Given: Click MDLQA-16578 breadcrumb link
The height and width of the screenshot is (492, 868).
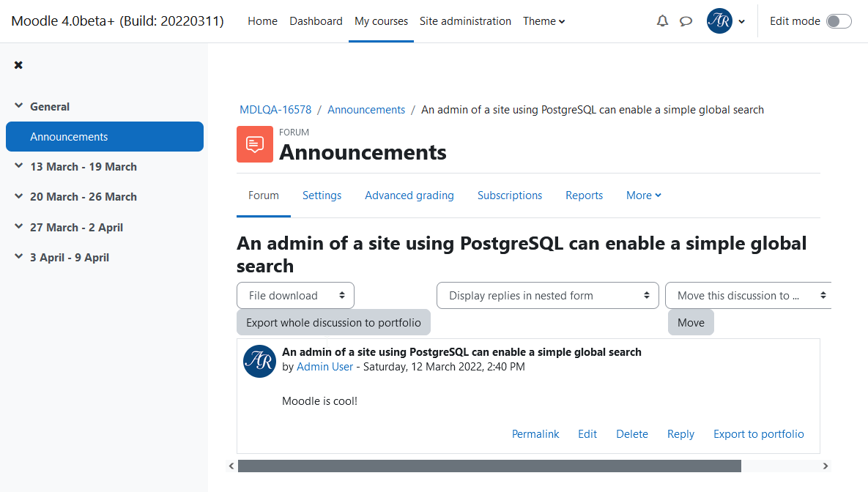Looking at the screenshot, I should 275,110.
